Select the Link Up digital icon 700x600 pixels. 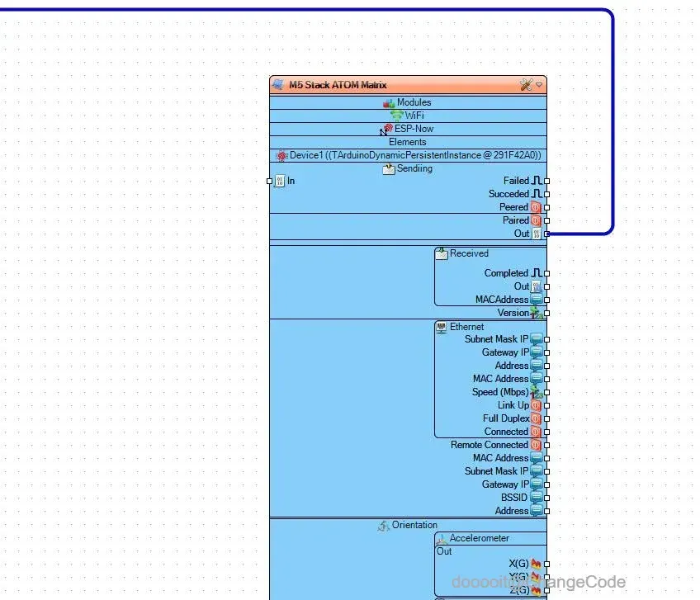pyautogui.click(x=537, y=405)
